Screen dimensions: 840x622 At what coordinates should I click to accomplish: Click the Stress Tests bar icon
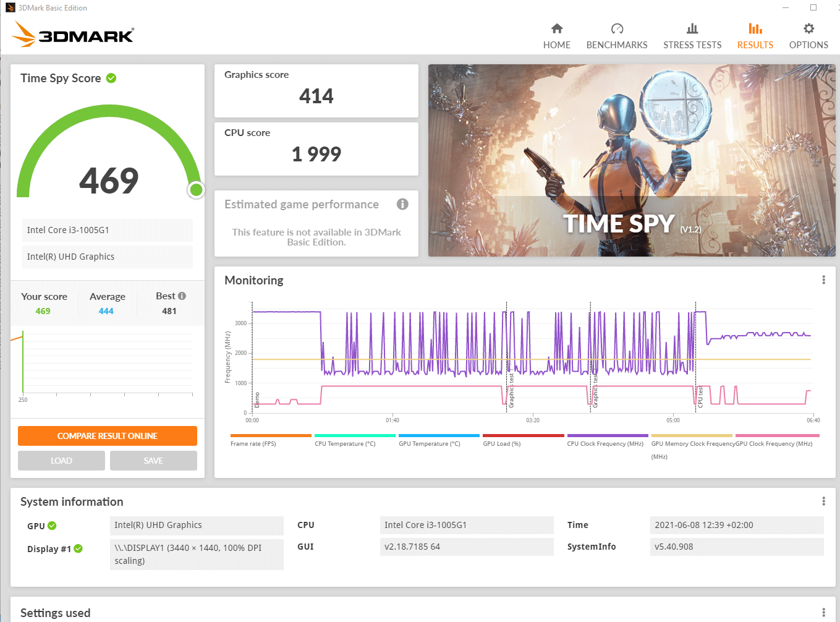tap(692, 28)
